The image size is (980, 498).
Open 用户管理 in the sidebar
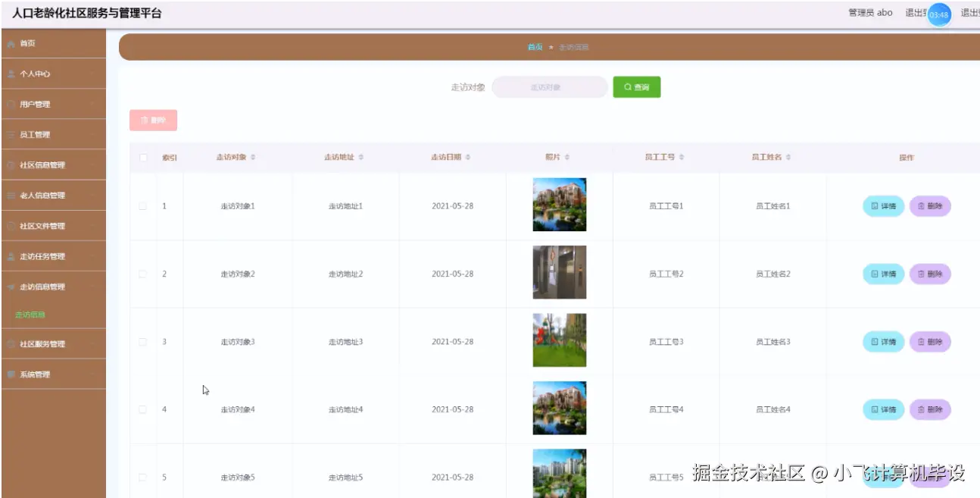pyautogui.click(x=53, y=105)
